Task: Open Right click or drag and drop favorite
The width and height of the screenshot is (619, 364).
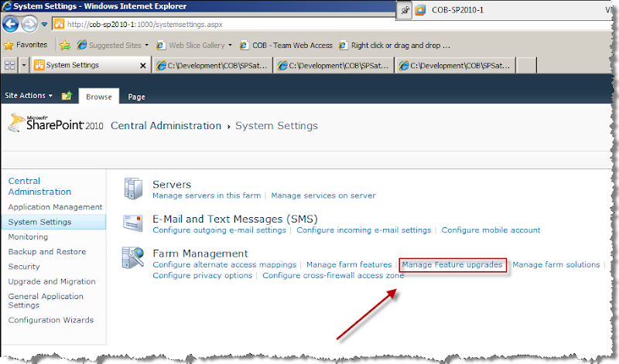Action: point(395,46)
